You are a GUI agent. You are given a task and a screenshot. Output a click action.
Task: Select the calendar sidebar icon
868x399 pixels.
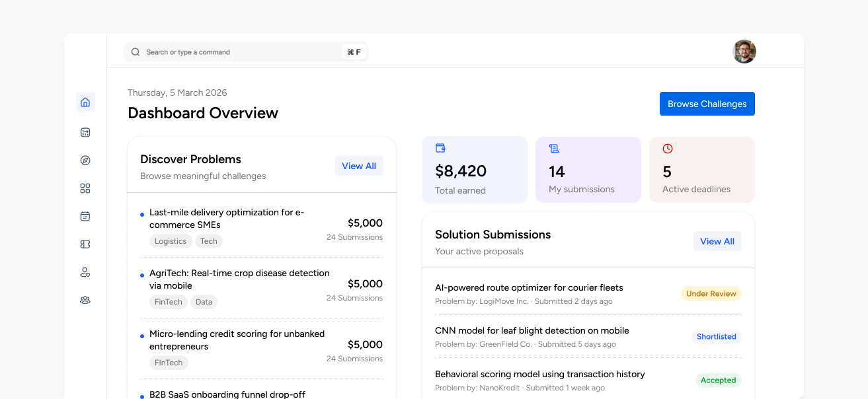click(x=85, y=216)
